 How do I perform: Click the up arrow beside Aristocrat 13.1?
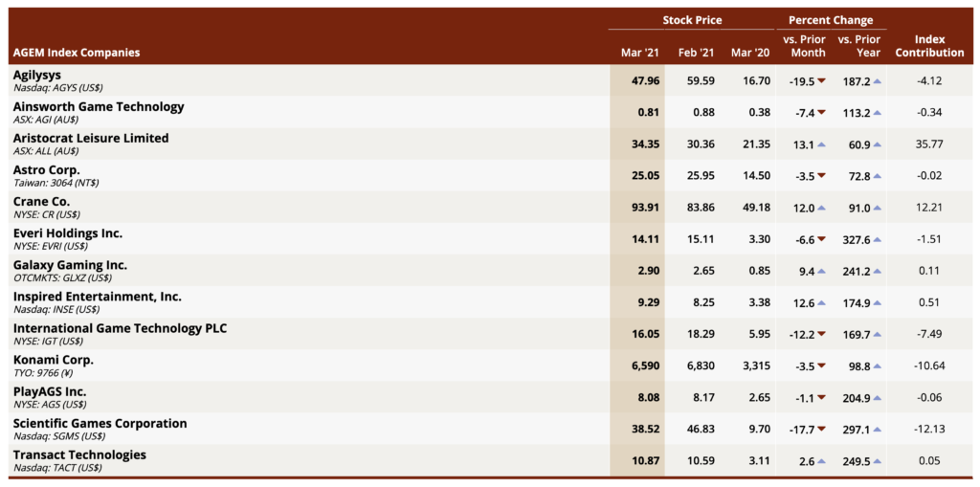tap(821, 144)
